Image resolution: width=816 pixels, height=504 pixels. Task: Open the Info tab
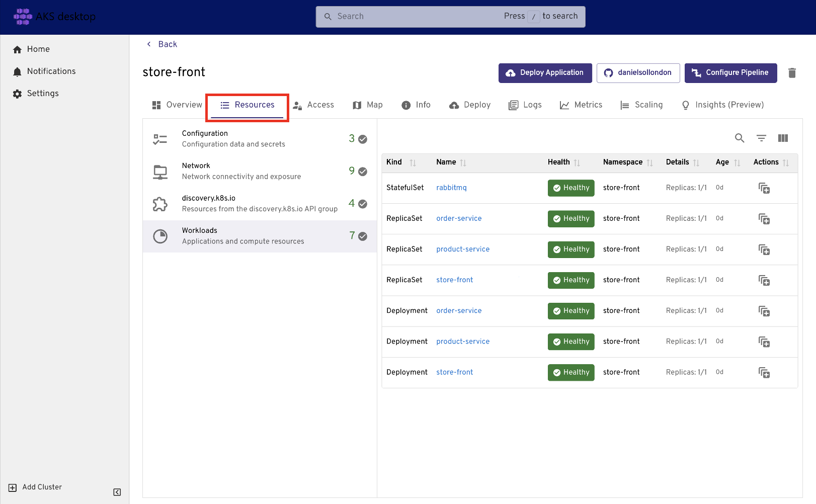[416, 105]
